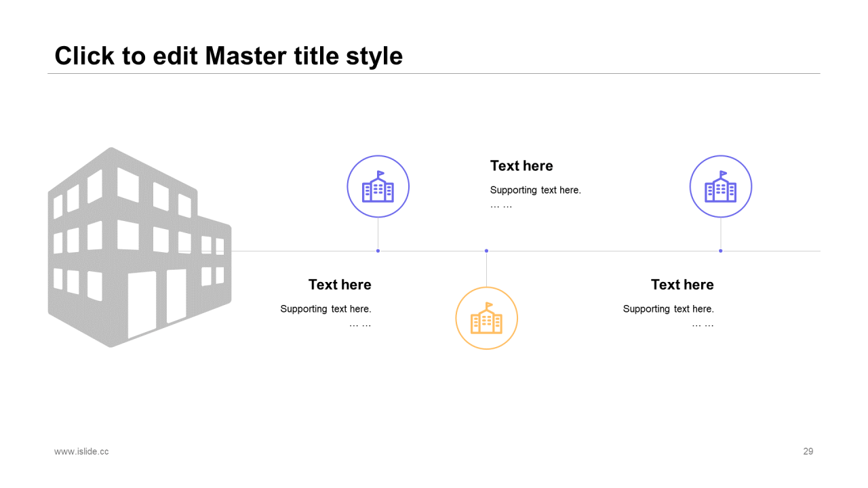Select the top center 'Text here' heading
The image size is (868, 488).
pos(521,166)
